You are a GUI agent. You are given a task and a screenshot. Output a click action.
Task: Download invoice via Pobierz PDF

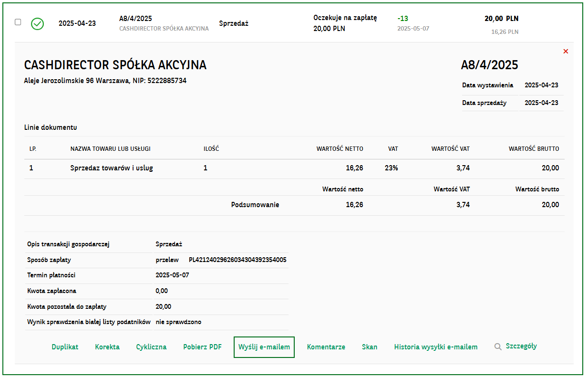(x=202, y=347)
